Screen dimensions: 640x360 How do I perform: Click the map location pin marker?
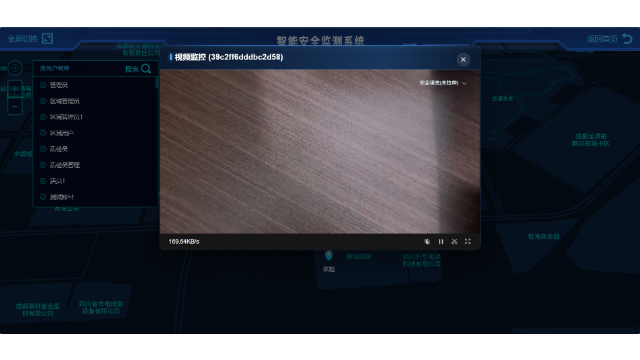click(329, 256)
